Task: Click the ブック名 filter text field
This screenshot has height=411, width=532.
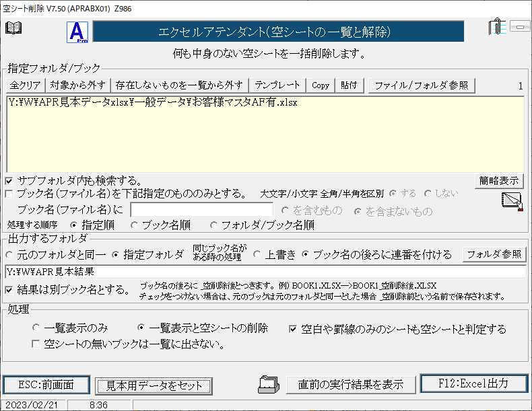Action: [x=201, y=211]
